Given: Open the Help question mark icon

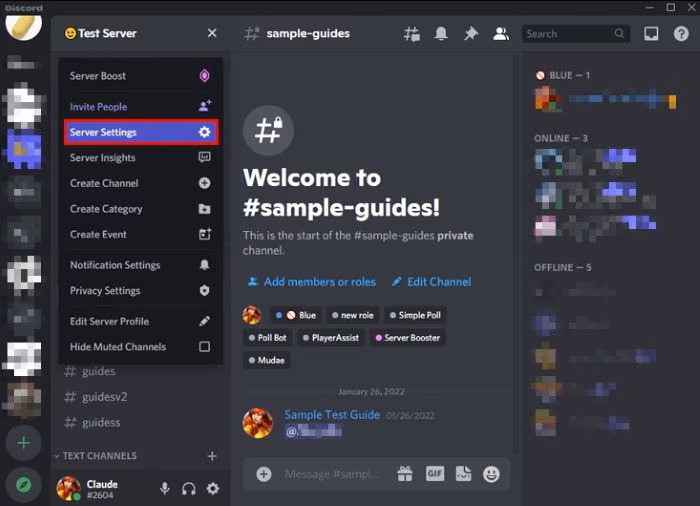Looking at the screenshot, I should tap(681, 33).
